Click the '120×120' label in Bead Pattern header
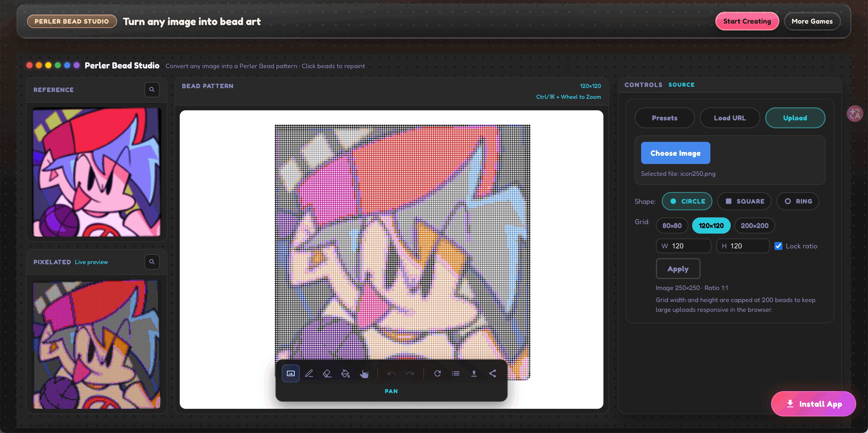This screenshot has height=433, width=868. pos(590,86)
